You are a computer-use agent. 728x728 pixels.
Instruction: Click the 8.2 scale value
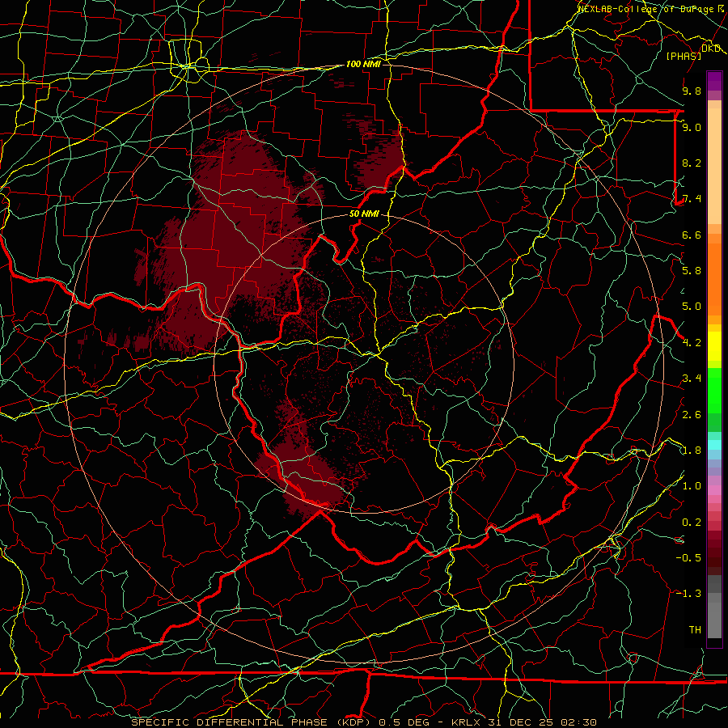(x=692, y=163)
